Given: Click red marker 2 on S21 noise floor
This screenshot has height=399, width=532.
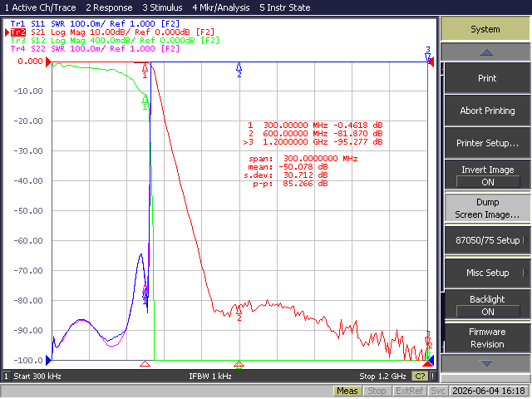Looking at the screenshot, I should coord(239,313).
